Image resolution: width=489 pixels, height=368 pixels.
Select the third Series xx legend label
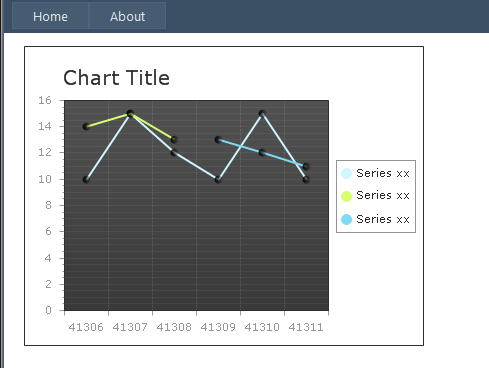coord(383,219)
